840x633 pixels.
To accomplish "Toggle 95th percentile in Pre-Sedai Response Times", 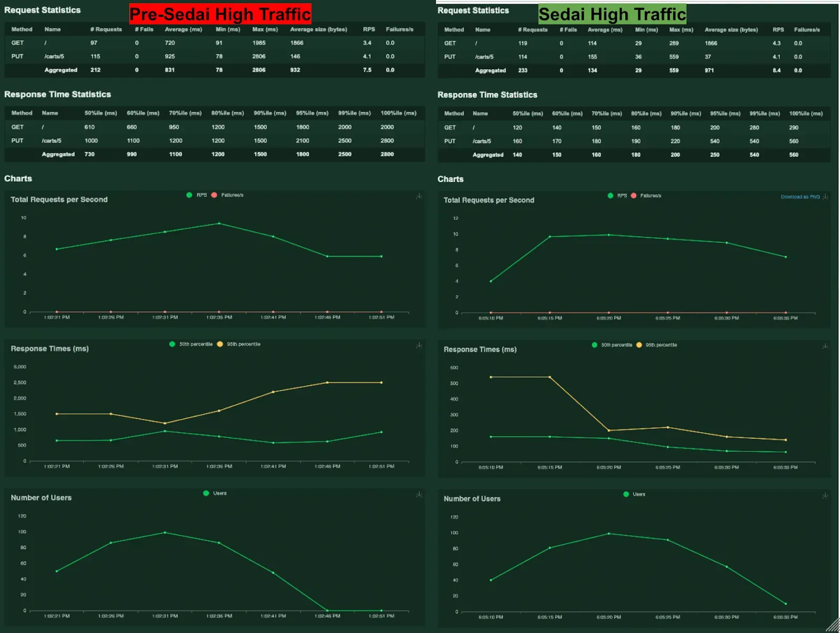I will coord(239,344).
